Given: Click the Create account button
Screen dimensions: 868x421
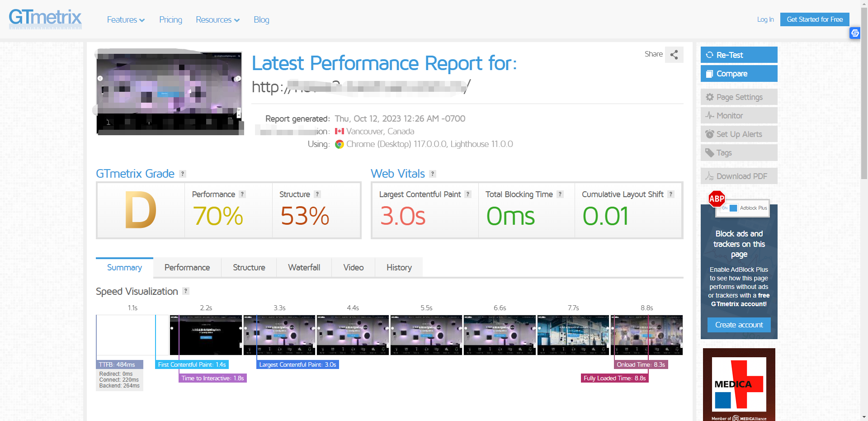Looking at the screenshot, I should (739, 325).
